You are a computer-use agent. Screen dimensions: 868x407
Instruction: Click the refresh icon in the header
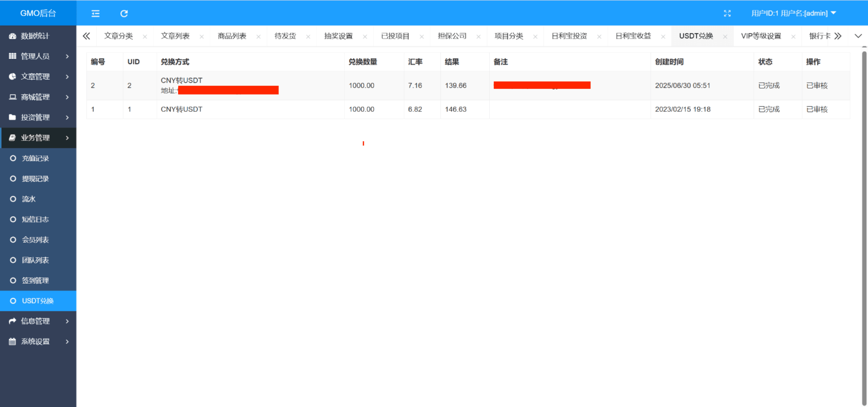tap(124, 13)
